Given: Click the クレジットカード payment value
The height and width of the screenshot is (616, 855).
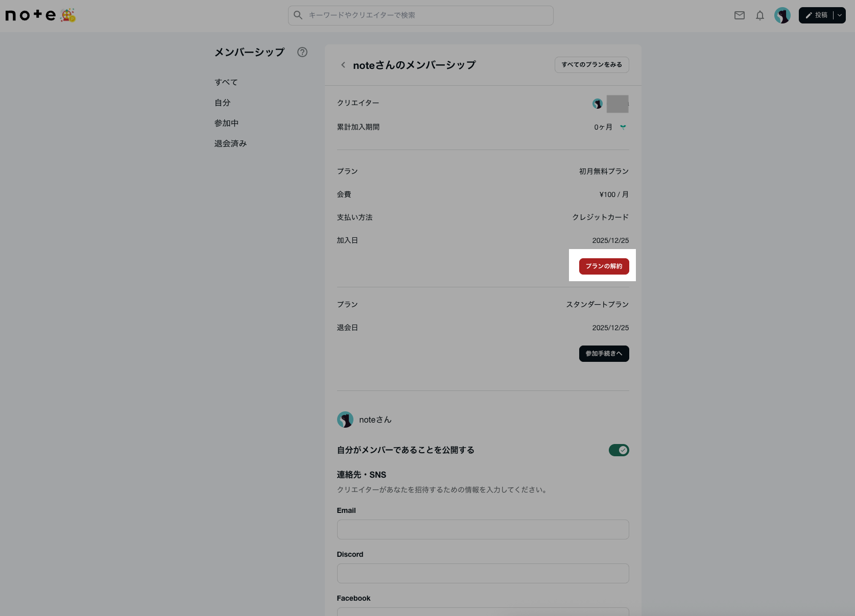Looking at the screenshot, I should pos(601,217).
